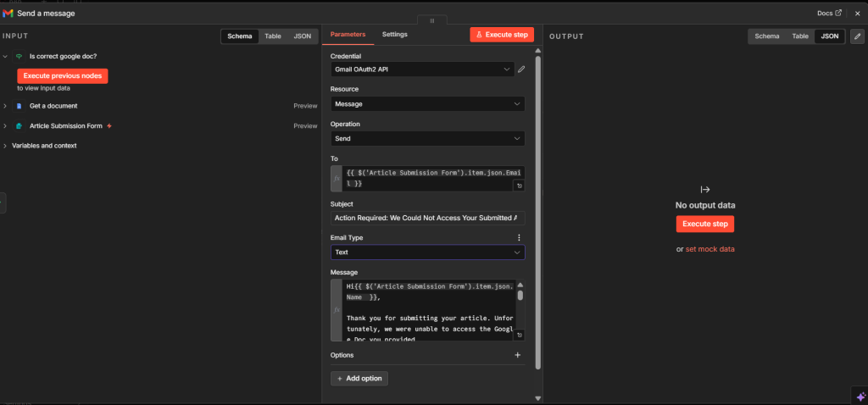Open the Email Type options menu (three dots)
The height and width of the screenshot is (405, 868).
519,237
